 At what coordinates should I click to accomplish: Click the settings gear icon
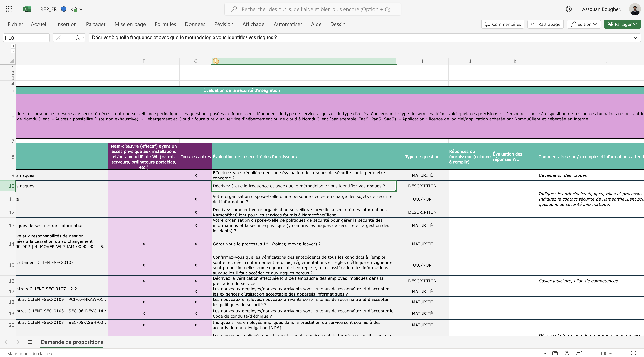tap(568, 9)
